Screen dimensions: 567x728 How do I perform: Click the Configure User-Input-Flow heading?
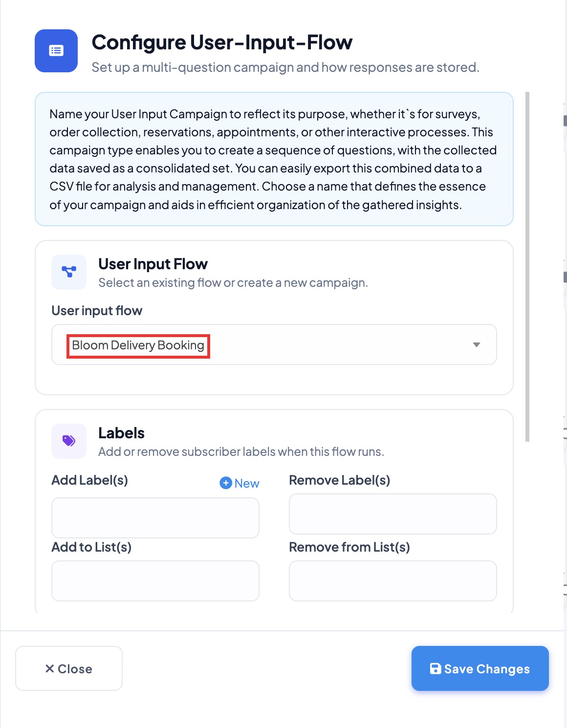(x=222, y=43)
